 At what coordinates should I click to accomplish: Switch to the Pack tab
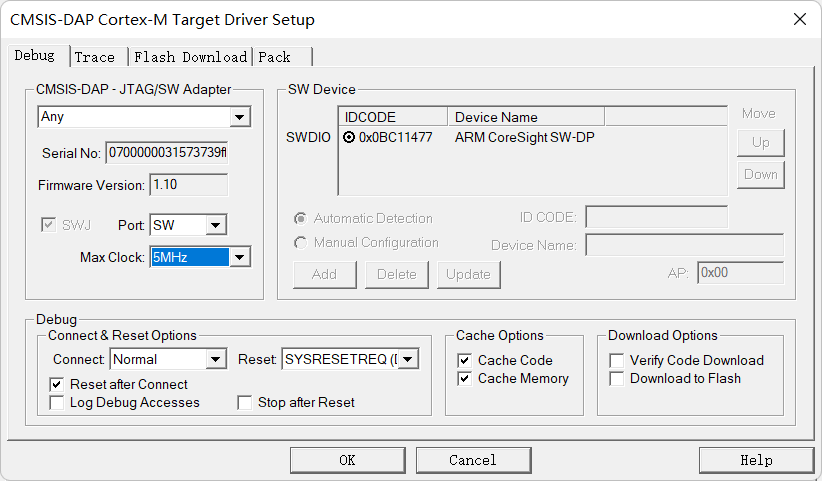point(283,57)
